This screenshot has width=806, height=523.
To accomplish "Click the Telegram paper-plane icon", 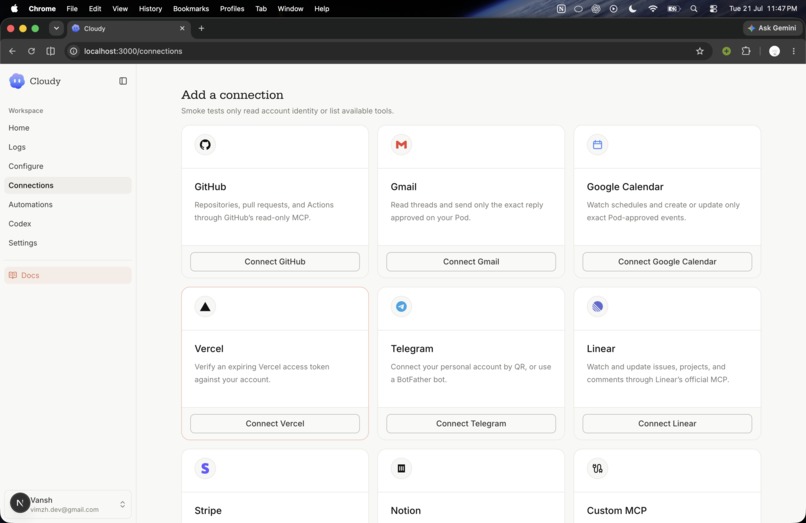I will click(401, 306).
